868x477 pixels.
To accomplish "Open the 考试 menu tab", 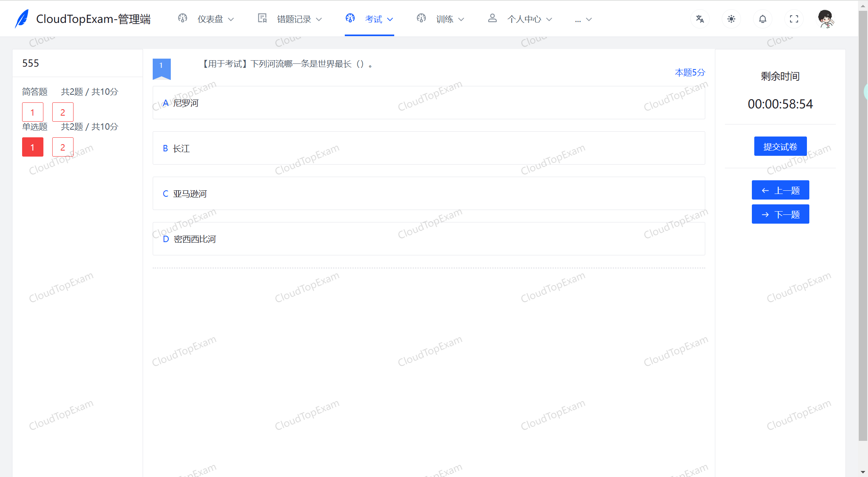I will click(x=373, y=19).
